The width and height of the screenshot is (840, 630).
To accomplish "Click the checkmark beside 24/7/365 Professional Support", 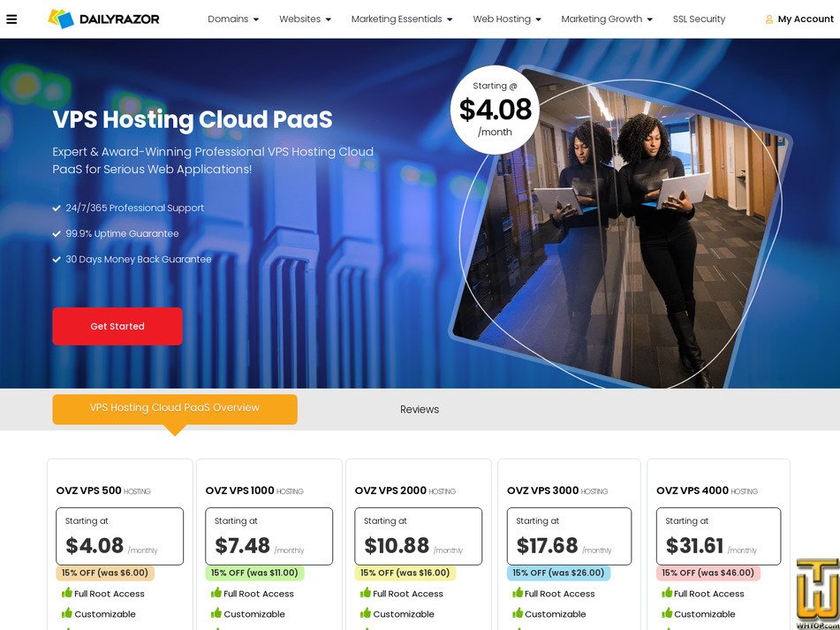I will click(x=57, y=209).
